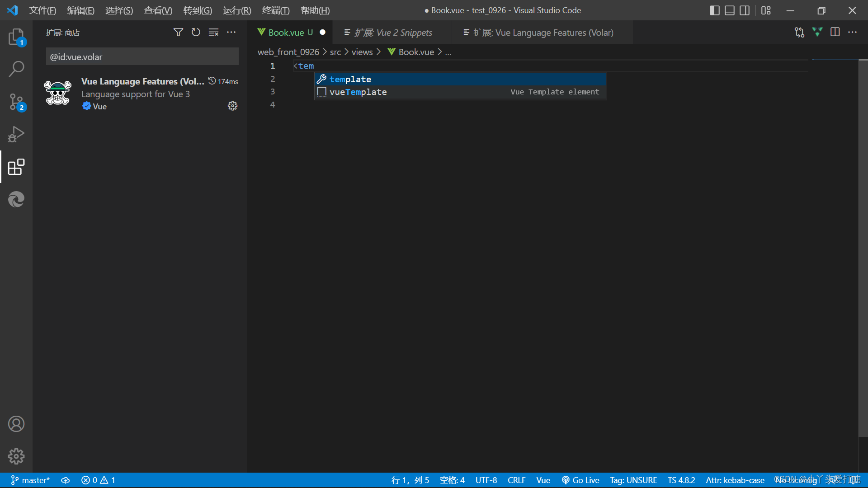Image resolution: width=868 pixels, height=488 pixels.
Task: Click Book.vue breadcrumb segment
Action: 411,52
